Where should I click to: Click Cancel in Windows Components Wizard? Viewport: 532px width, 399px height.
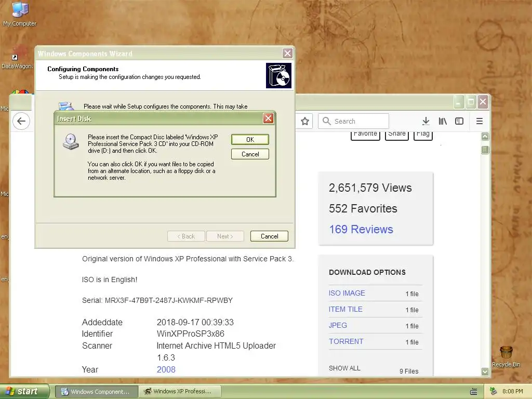pyautogui.click(x=270, y=236)
